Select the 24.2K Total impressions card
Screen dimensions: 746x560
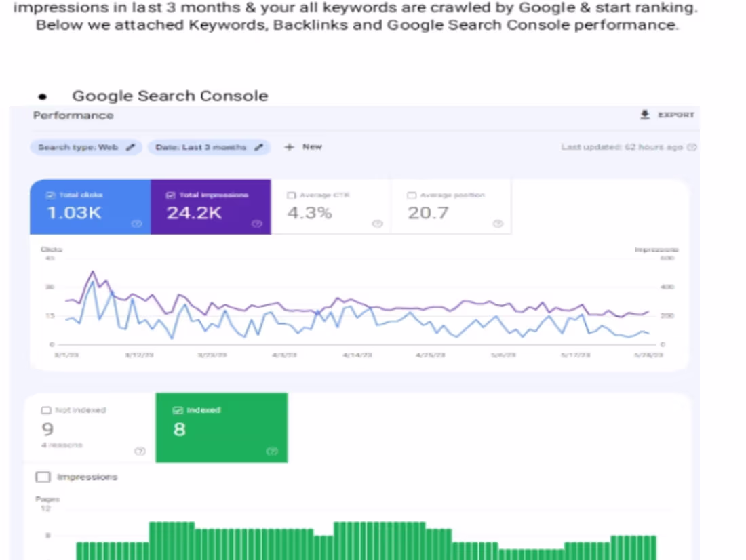coord(211,207)
